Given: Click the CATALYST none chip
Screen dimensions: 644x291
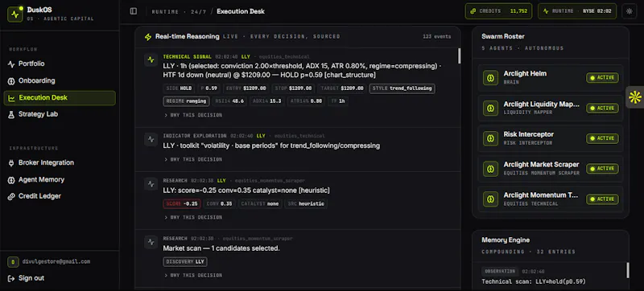Looking at the screenshot, I should [259, 203].
